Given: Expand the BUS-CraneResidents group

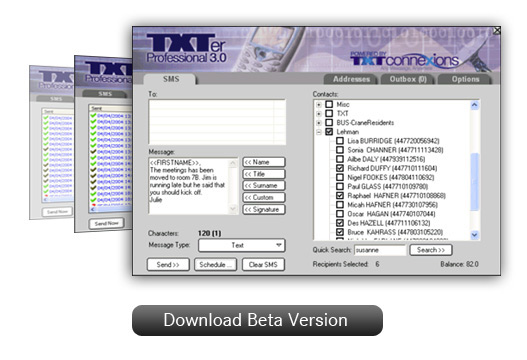Looking at the screenshot, I should tap(319, 123).
